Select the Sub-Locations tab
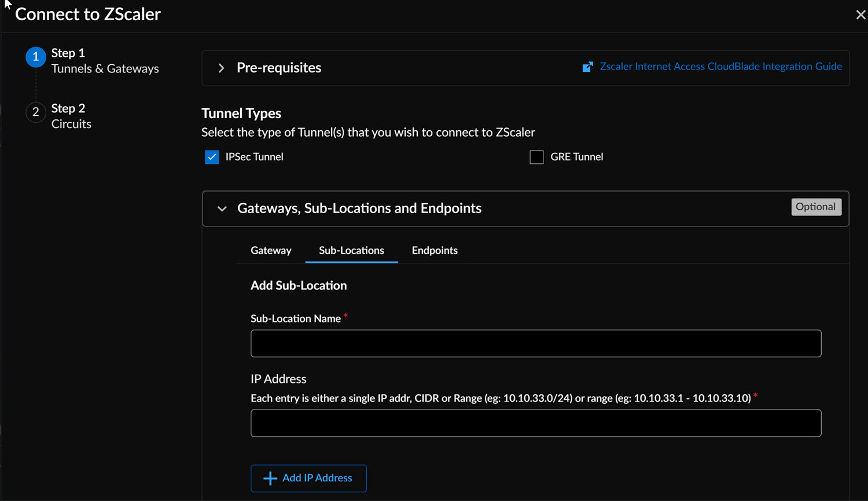The height and width of the screenshot is (501, 868). click(x=351, y=250)
